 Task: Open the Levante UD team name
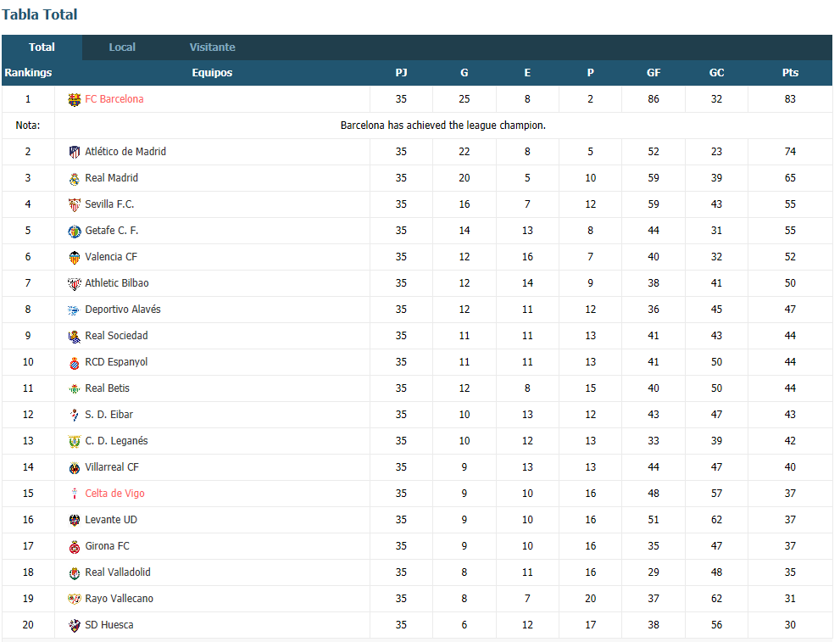111,519
